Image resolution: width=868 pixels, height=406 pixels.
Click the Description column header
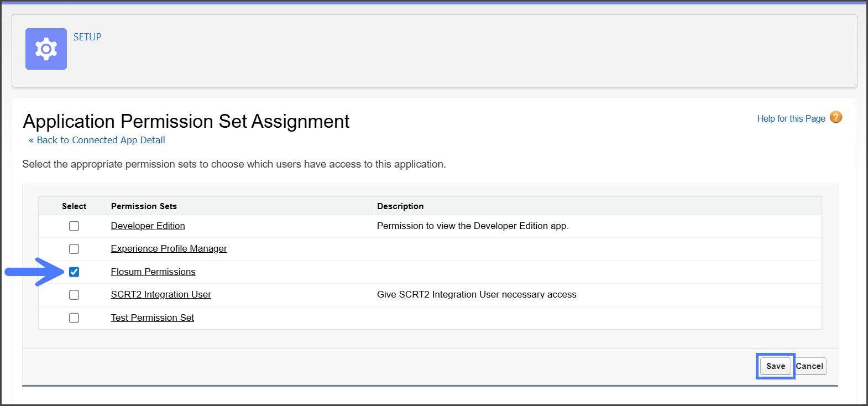[x=400, y=206]
